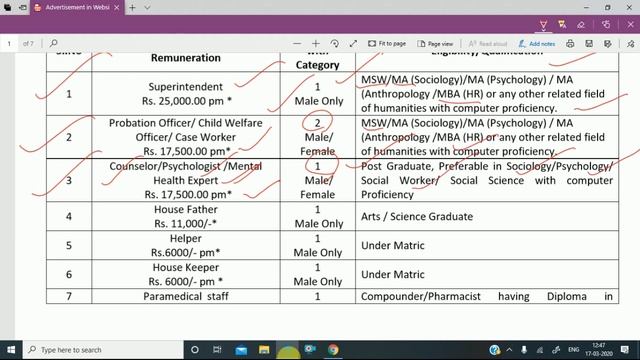Switch PDF to full screen

point(353,44)
